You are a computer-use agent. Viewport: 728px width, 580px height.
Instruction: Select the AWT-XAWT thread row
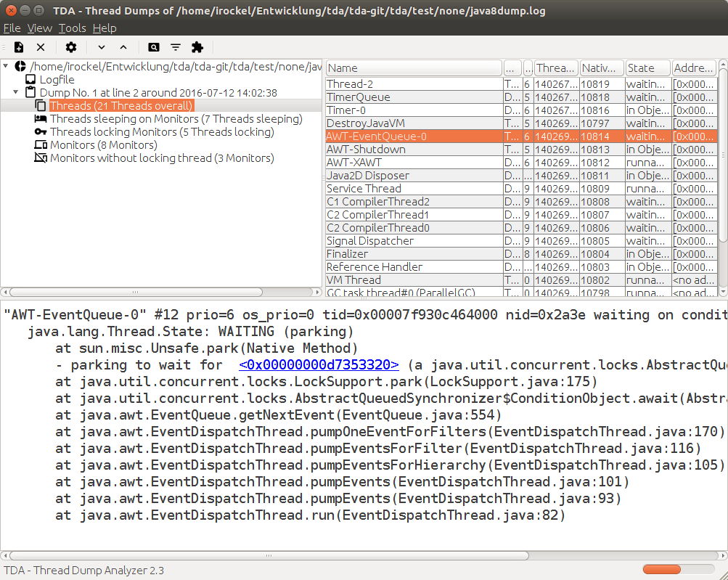(x=521, y=163)
